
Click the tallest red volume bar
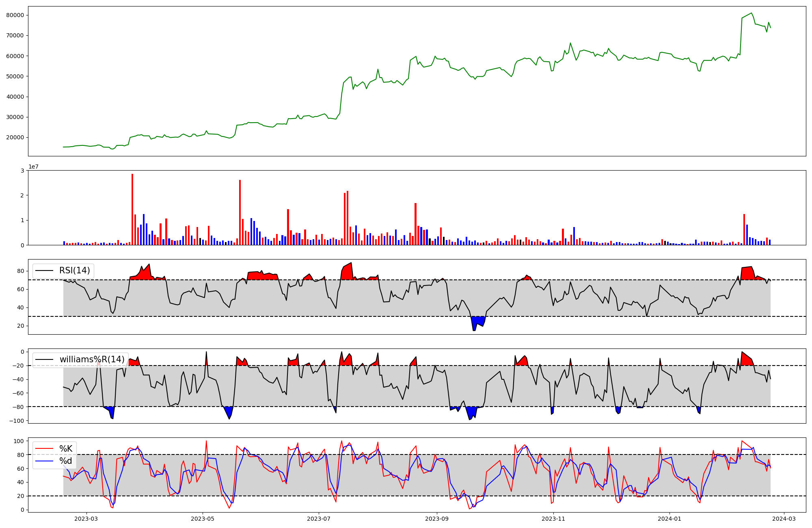[x=132, y=209]
